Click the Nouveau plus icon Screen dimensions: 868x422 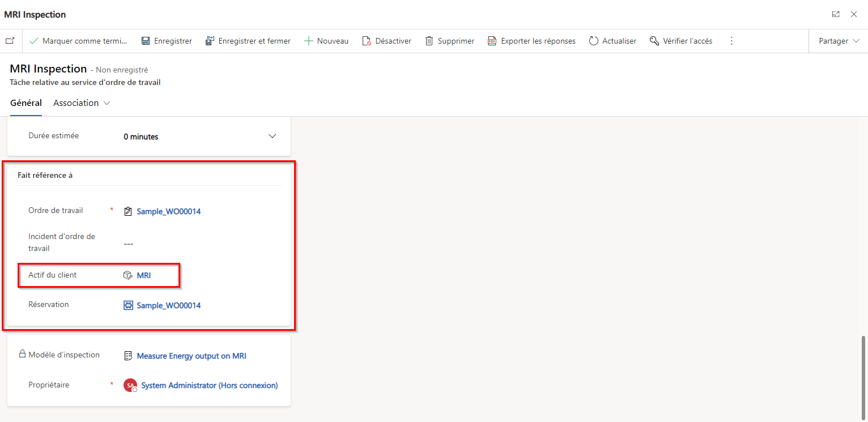click(x=308, y=40)
